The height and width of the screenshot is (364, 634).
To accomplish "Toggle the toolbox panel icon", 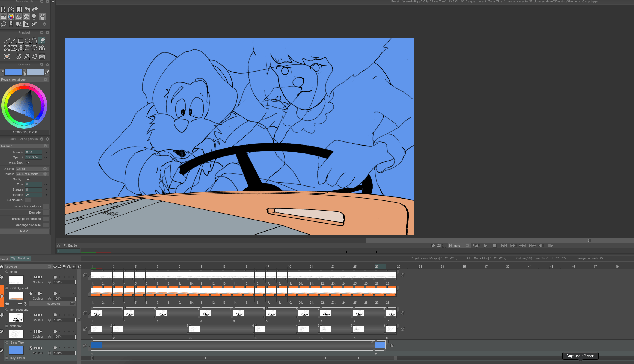I will click(3, 17).
